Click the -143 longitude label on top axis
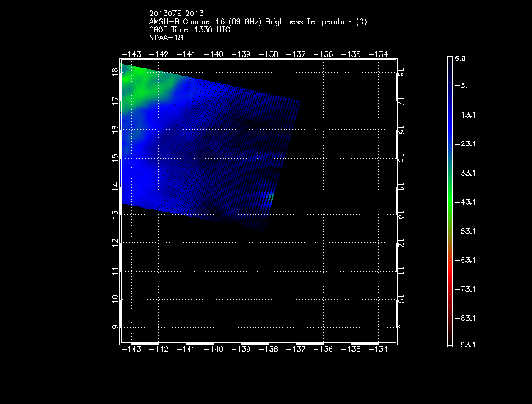Screen dimensions: 532x404 131,54
